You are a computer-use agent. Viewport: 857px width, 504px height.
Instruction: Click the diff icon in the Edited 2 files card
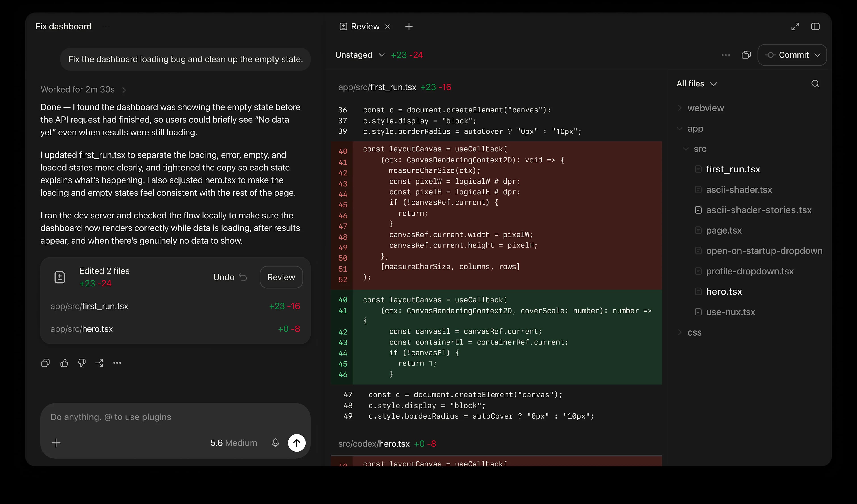[60, 277]
